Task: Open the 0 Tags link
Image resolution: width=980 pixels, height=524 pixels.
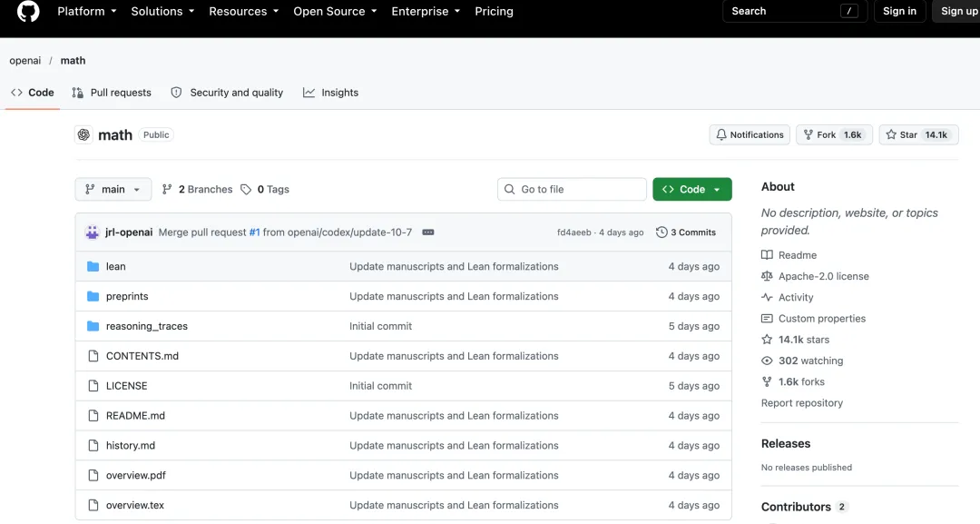Action: [x=265, y=190]
